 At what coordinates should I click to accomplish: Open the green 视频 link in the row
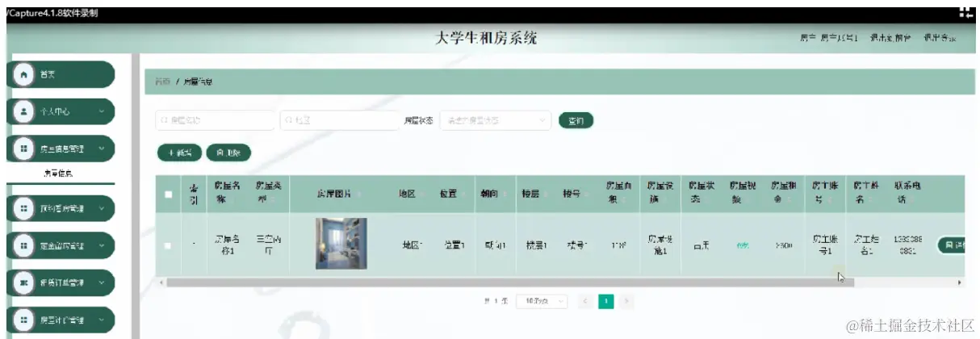741,246
